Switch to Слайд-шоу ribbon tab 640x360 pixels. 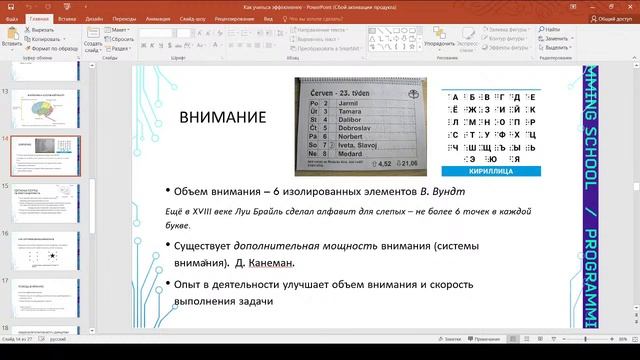[193, 19]
